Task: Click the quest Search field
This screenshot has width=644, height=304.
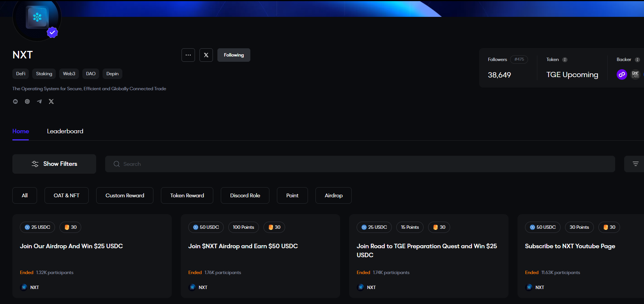Action: pos(359,164)
